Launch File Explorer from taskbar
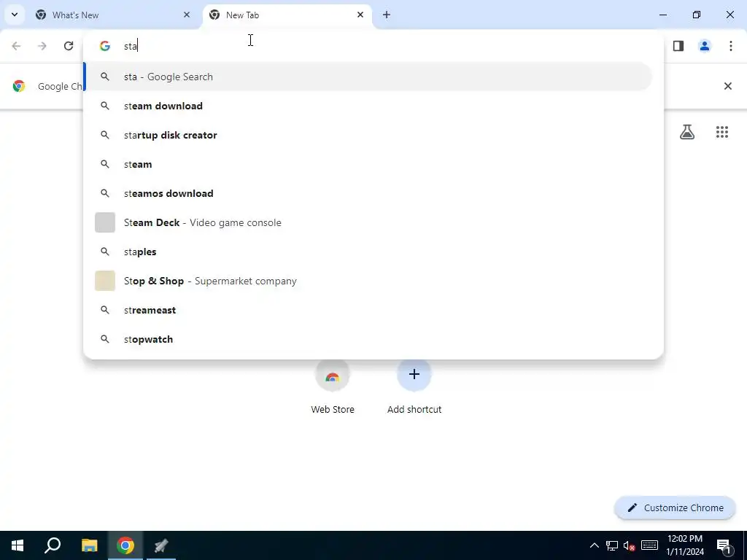Screen dimensions: 747x560 pyautogui.click(x=89, y=545)
